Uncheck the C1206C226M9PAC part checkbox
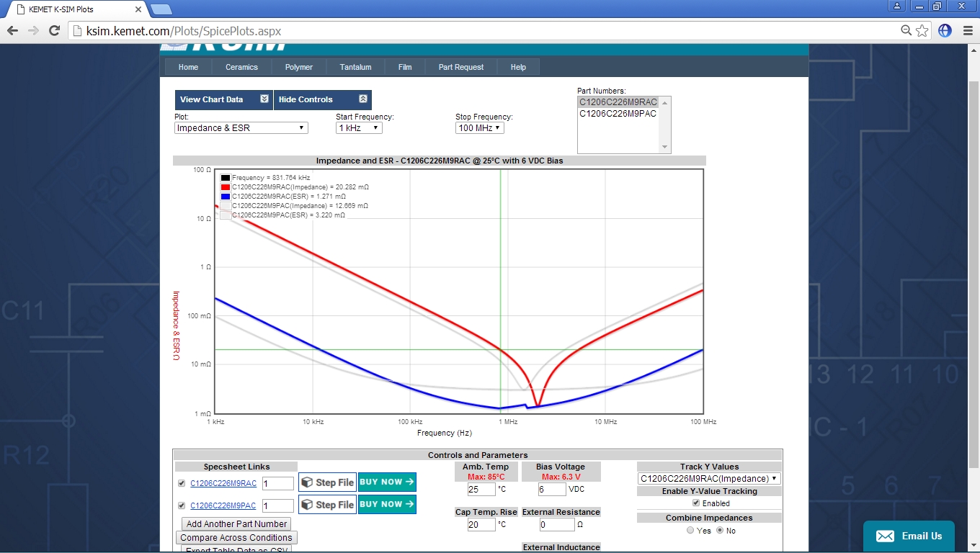The image size is (980, 553). (182, 505)
